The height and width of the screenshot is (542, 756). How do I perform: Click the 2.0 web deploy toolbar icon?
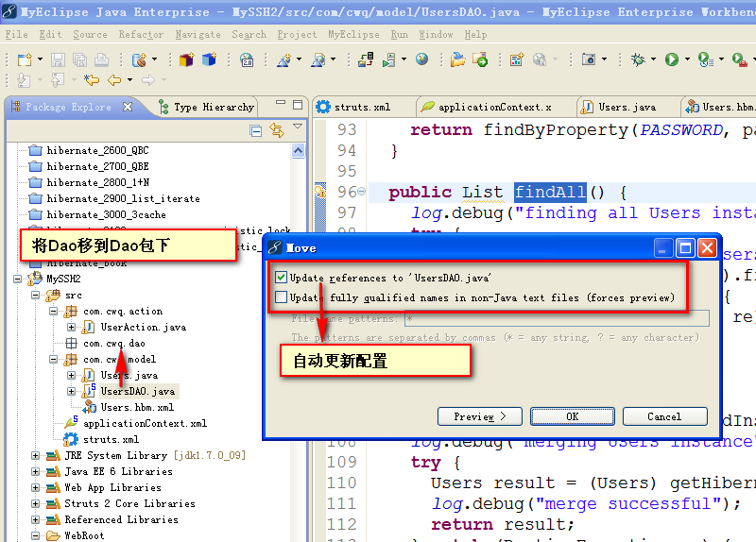247,59
